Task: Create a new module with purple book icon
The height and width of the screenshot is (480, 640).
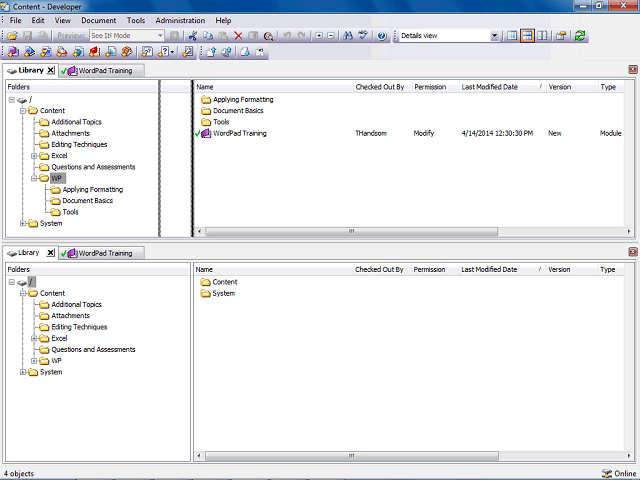Action: click(x=13, y=52)
